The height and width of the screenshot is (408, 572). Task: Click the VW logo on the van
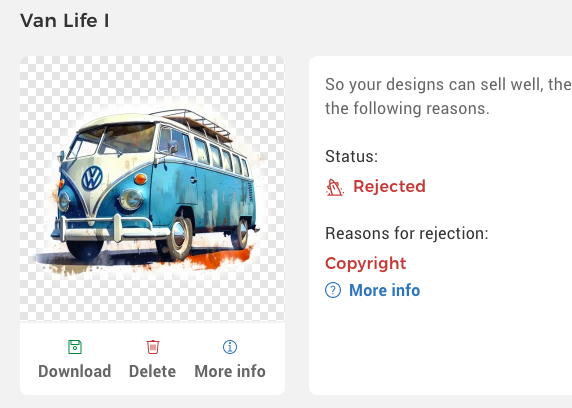point(92,178)
